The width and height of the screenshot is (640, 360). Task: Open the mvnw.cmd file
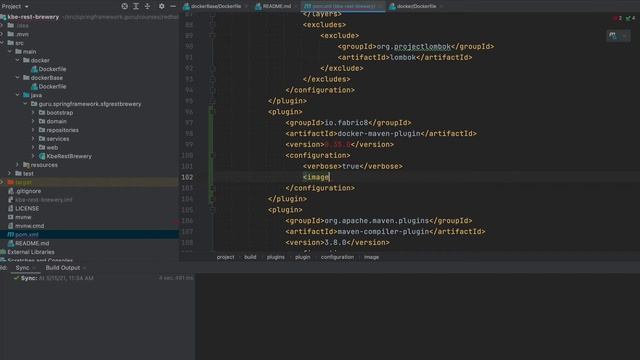coord(26,226)
